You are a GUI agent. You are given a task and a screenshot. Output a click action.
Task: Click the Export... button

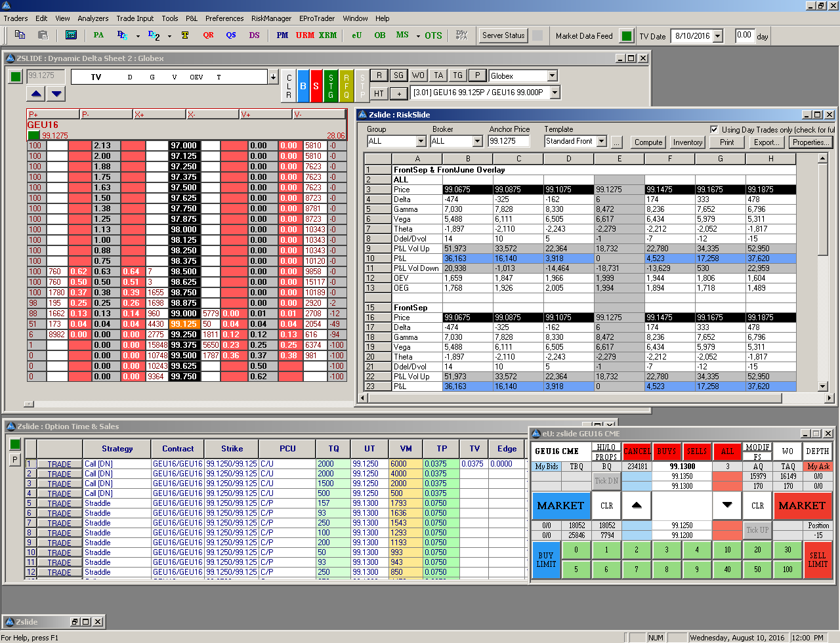(x=766, y=142)
